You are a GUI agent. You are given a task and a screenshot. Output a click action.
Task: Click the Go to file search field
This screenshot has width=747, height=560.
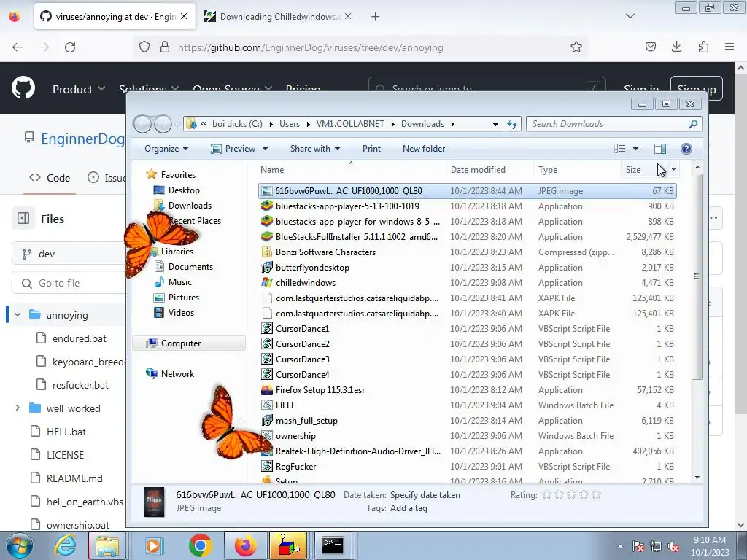69,283
